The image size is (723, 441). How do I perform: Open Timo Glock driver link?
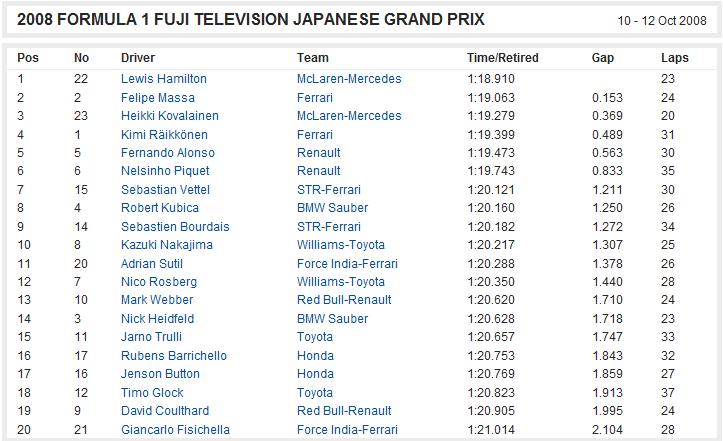pos(152,393)
